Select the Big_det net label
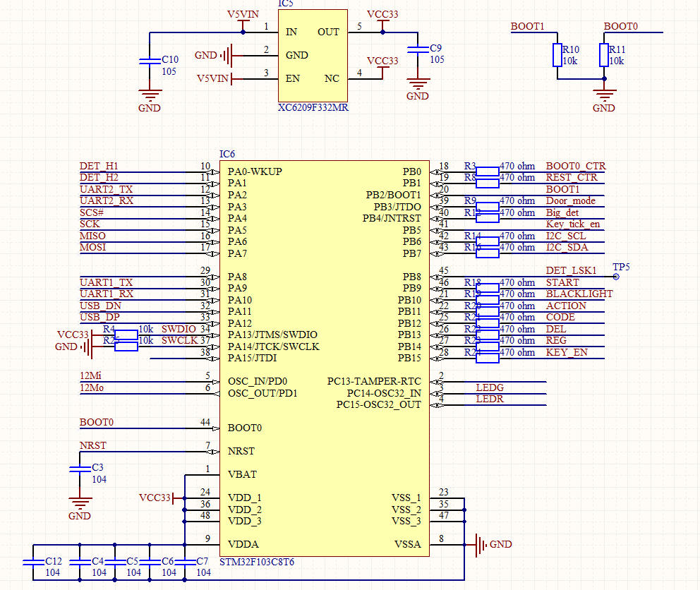 point(562,212)
